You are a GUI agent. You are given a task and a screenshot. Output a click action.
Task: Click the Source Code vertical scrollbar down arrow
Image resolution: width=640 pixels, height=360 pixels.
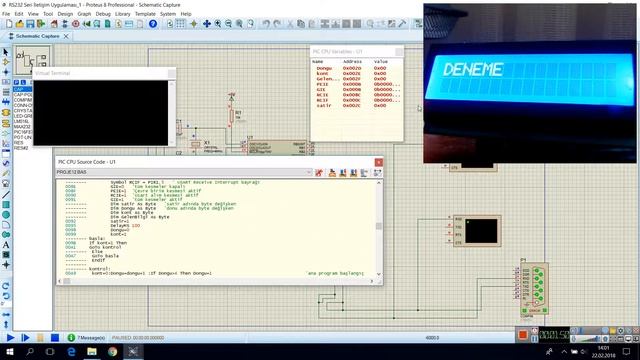click(x=379, y=274)
